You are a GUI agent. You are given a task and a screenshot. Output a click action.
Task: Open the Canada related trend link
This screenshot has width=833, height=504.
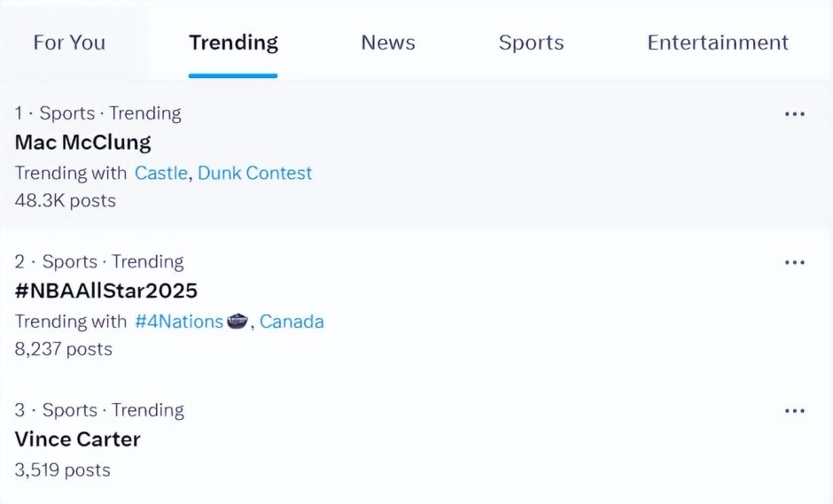coord(292,322)
